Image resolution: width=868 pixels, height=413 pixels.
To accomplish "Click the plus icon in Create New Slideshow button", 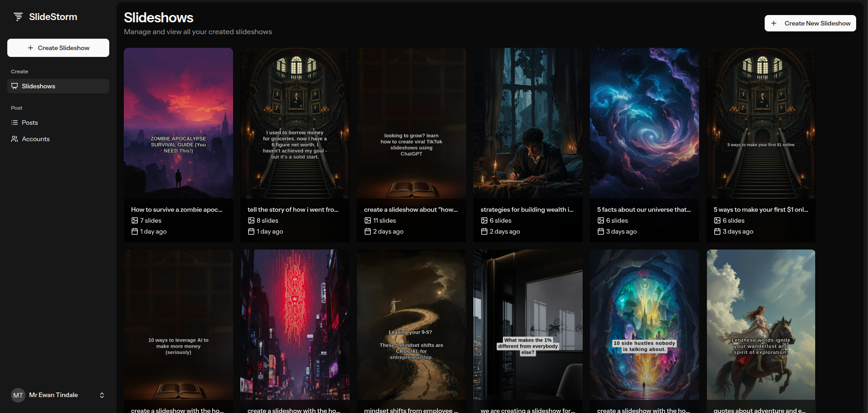I will 774,23.
